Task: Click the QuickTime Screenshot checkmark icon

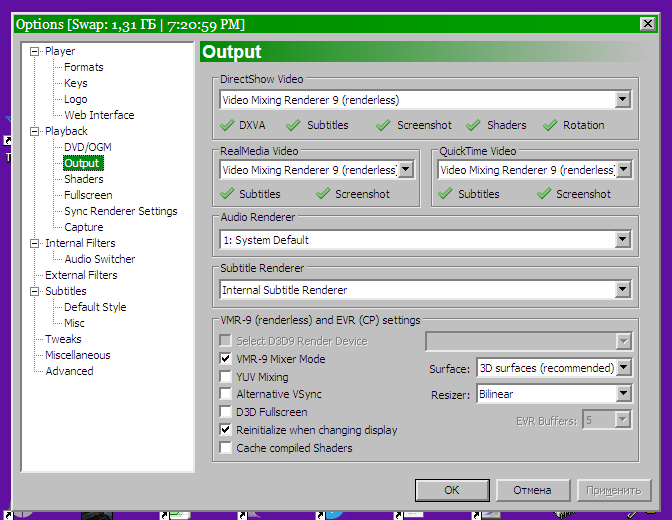Action: pyautogui.click(x=544, y=194)
